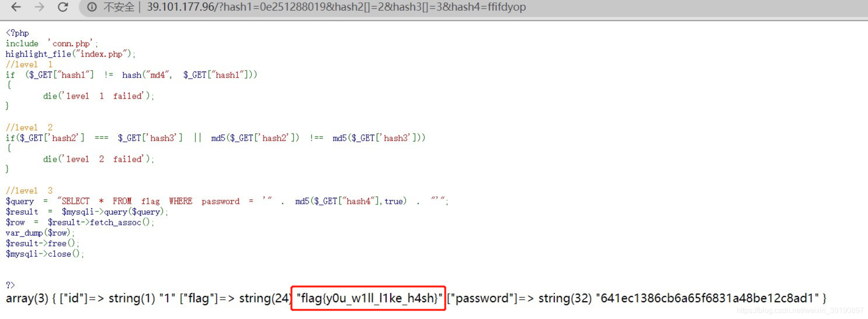The height and width of the screenshot is (319, 868).
Task: Click the opening <?php tag
Action: coord(17,33)
